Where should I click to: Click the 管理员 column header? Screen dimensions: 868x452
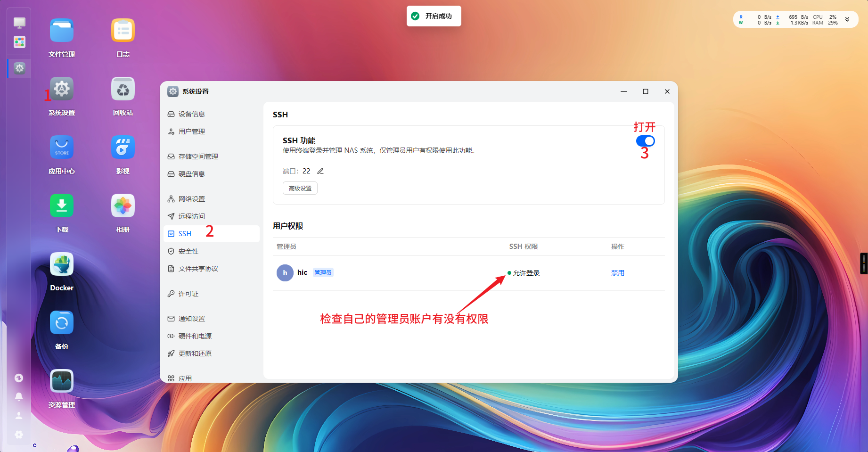coord(287,247)
